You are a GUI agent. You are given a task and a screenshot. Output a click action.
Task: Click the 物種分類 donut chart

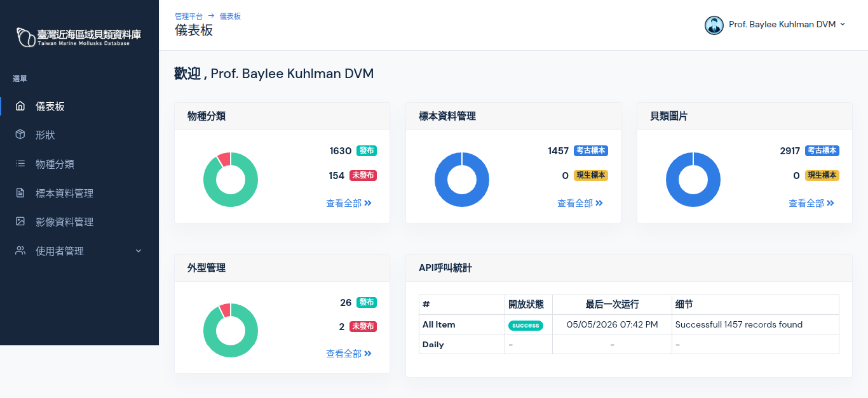(231, 180)
